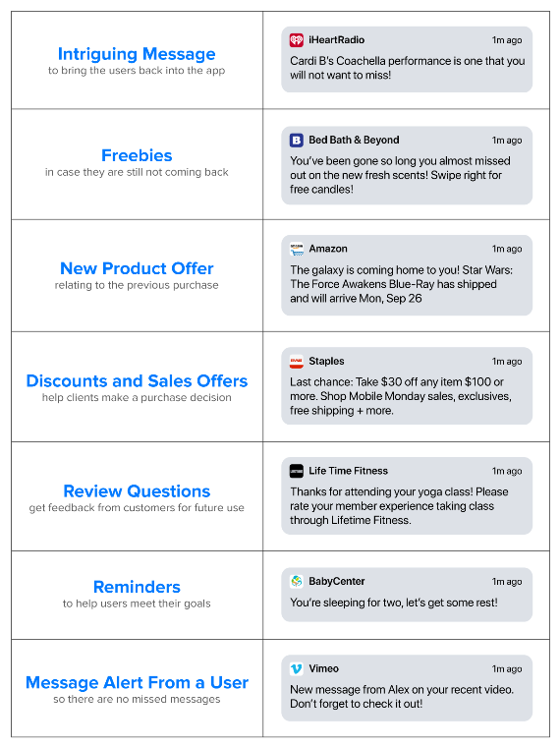Select the Intriguing Message heading
This screenshot has height=747, width=560.
pos(137,54)
